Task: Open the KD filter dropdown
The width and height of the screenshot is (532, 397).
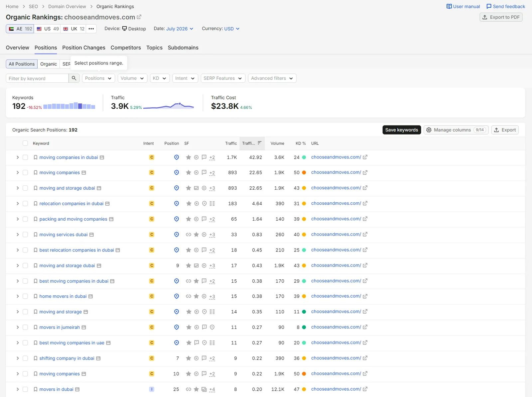Action: pyautogui.click(x=160, y=78)
